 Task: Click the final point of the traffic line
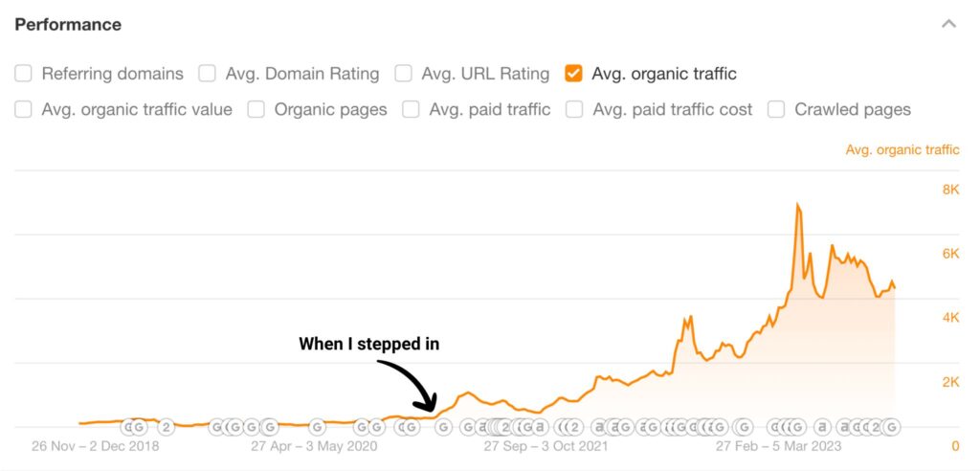coord(895,288)
